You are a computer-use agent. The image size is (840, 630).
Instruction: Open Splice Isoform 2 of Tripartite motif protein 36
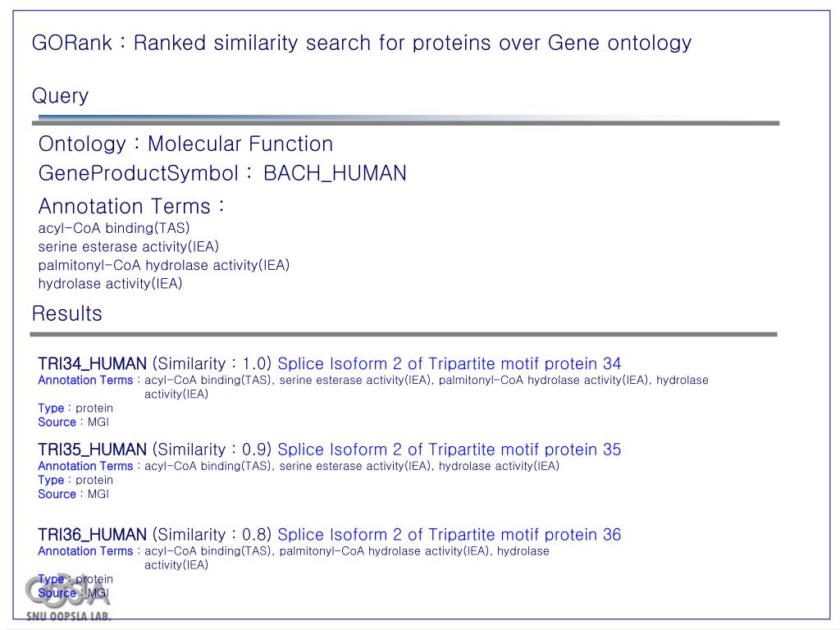pyautogui.click(x=449, y=534)
